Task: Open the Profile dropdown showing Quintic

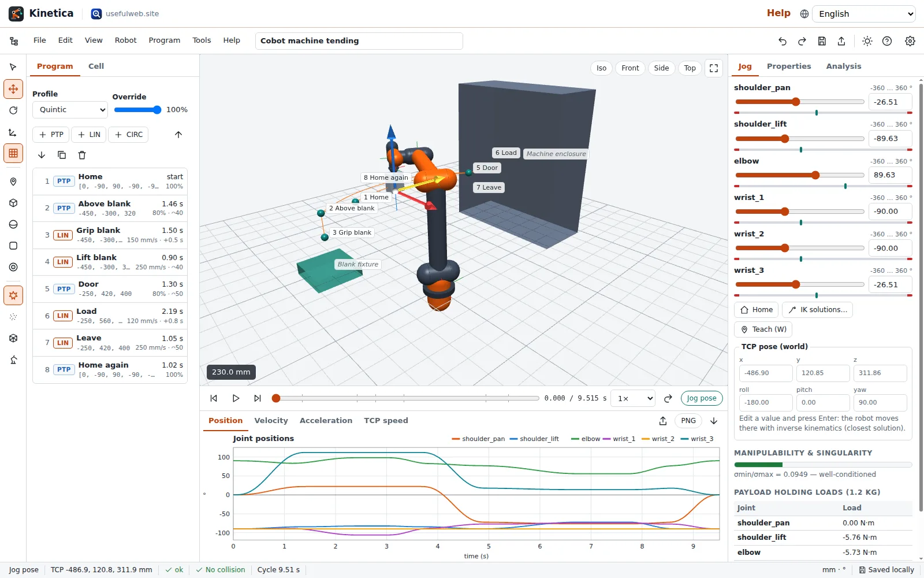Action: pyautogui.click(x=70, y=110)
